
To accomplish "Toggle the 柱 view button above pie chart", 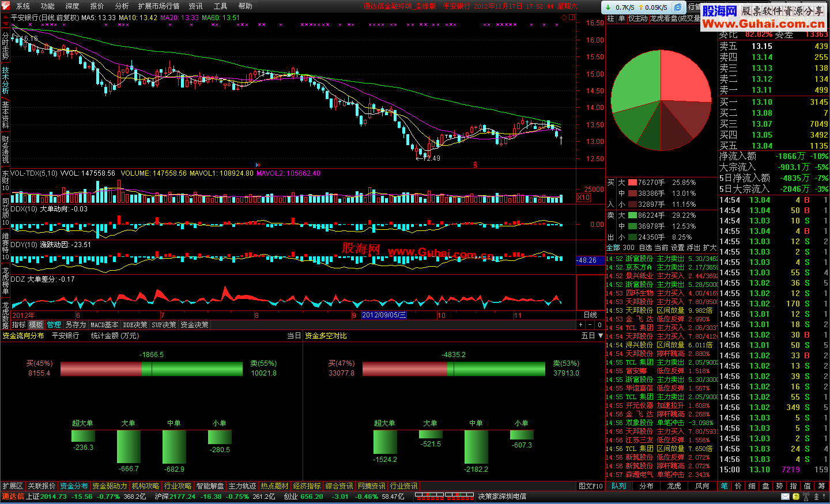I will [611, 18].
